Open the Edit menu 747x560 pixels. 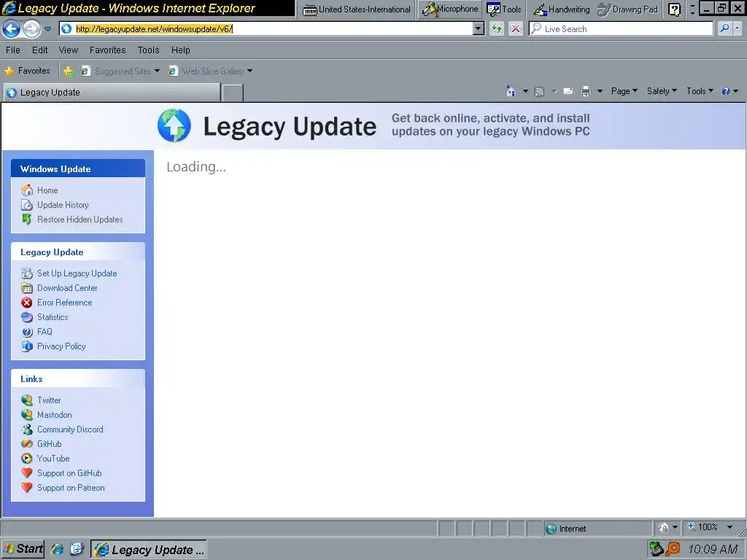coord(39,50)
